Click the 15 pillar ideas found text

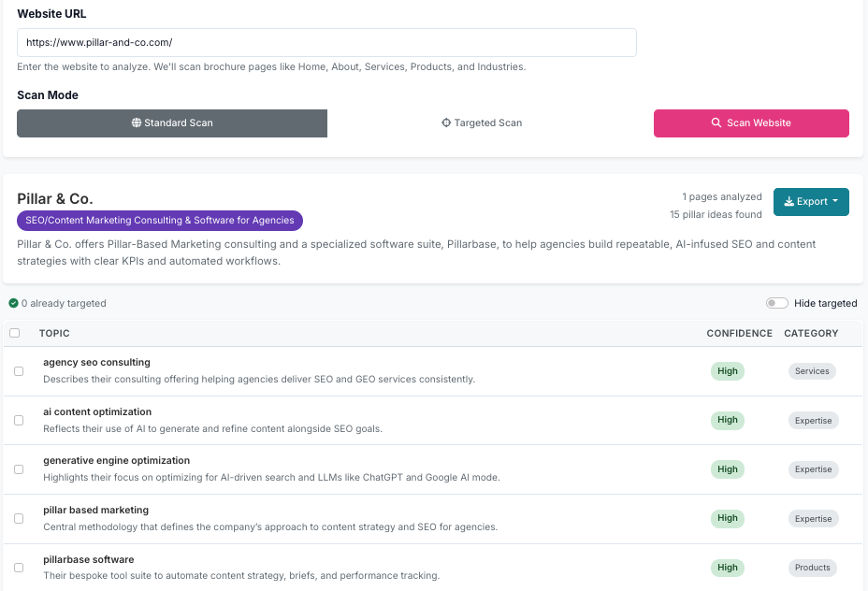(716, 215)
